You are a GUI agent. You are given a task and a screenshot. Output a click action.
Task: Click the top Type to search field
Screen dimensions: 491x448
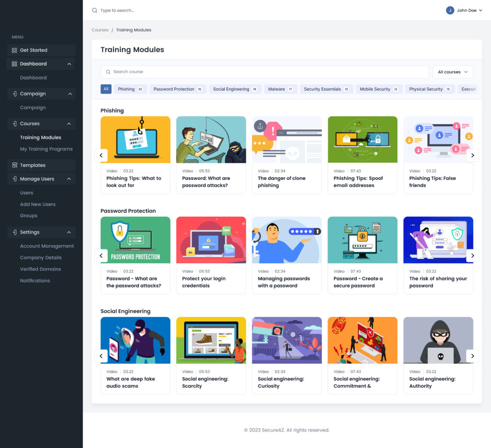[117, 11]
